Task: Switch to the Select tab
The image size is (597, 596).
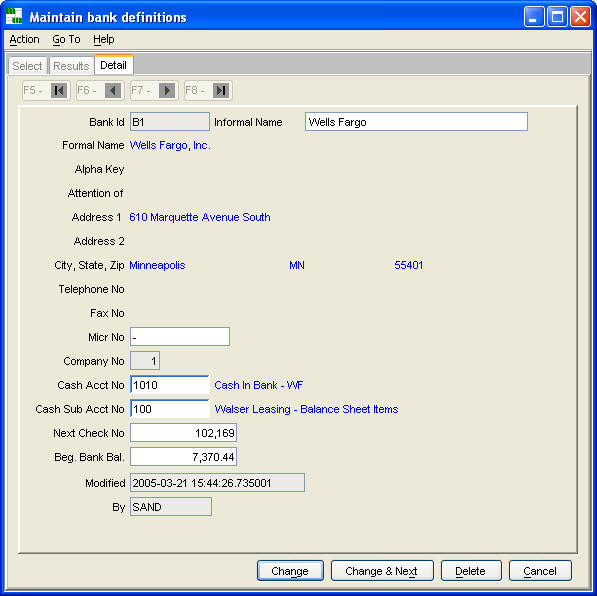Action: tap(27, 66)
